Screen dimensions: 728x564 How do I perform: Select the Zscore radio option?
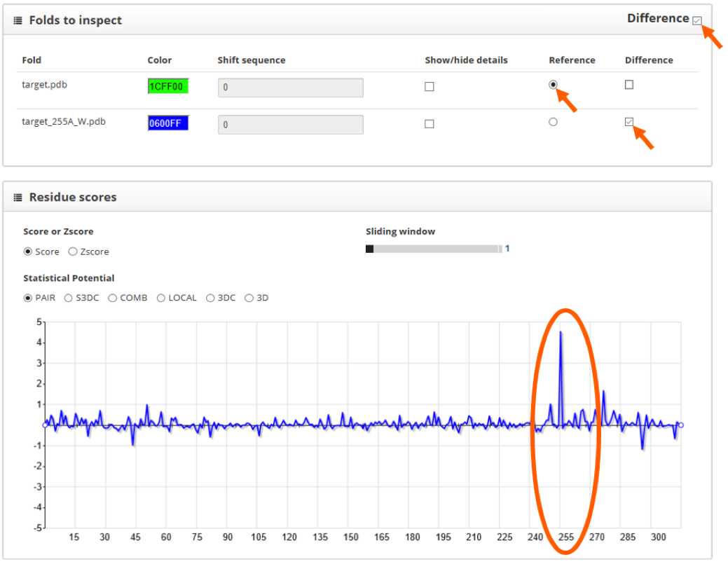pos(72,252)
